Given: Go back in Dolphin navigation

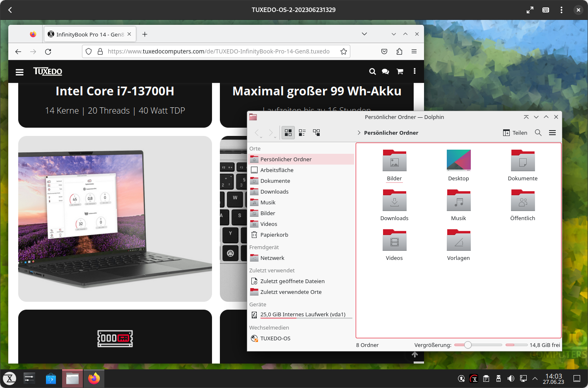Looking at the screenshot, I should [257, 133].
